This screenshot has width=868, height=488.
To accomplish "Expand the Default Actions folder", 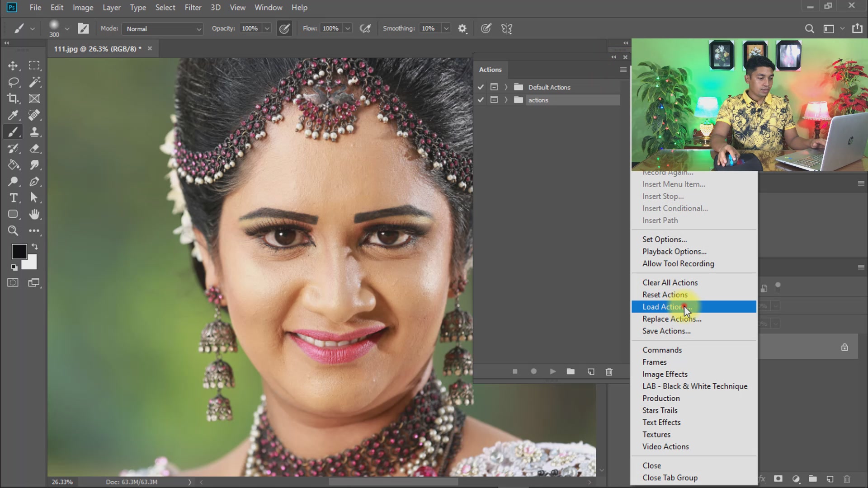I will [506, 87].
